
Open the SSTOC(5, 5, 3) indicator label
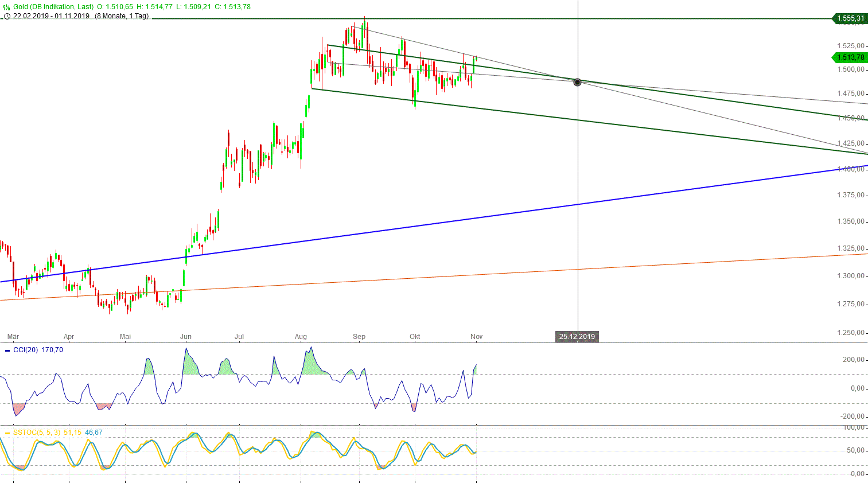(37, 433)
